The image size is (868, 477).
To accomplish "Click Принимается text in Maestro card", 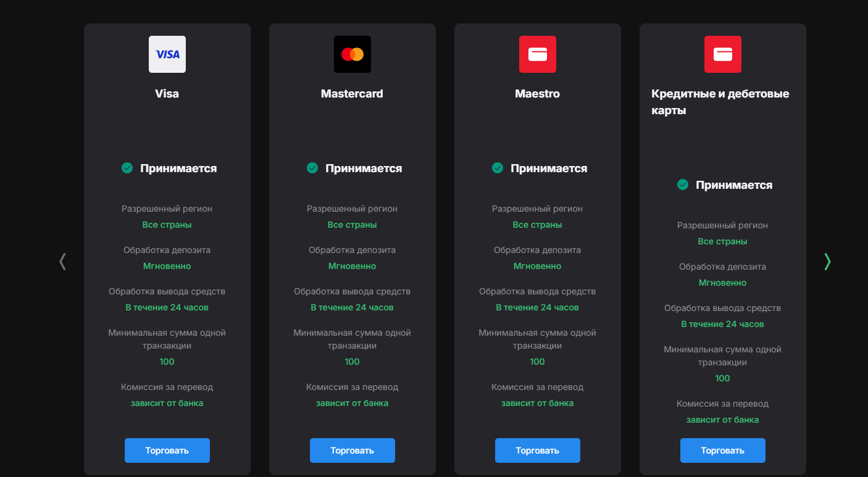I will (549, 168).
